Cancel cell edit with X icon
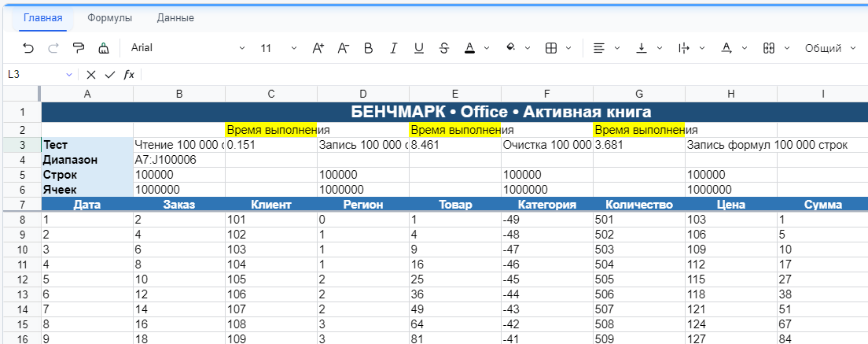 pos(90,75)
